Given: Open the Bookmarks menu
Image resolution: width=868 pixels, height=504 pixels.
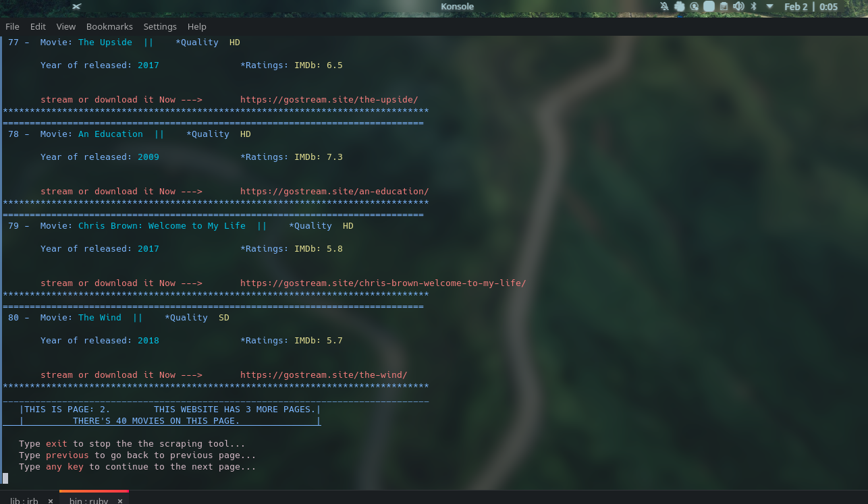Looking at the screenshot, I should point(109,27).
